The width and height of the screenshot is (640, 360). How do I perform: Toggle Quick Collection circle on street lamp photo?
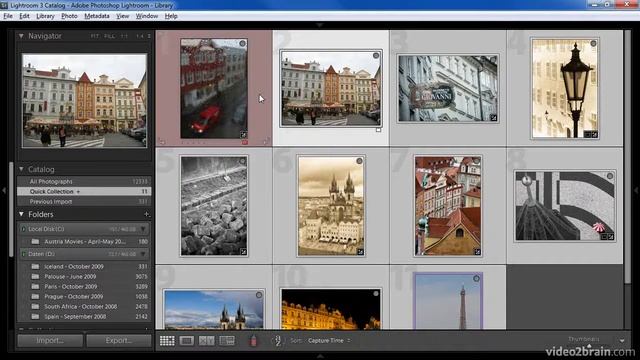tap(593, 43)
